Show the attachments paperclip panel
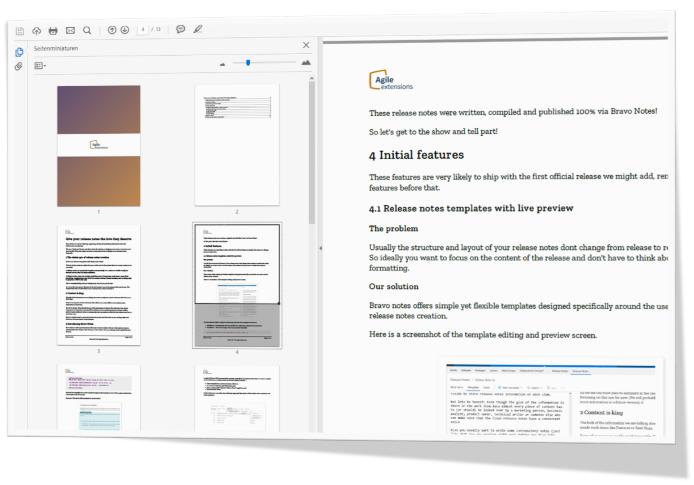Screen dimensions: 694x485 19,67
